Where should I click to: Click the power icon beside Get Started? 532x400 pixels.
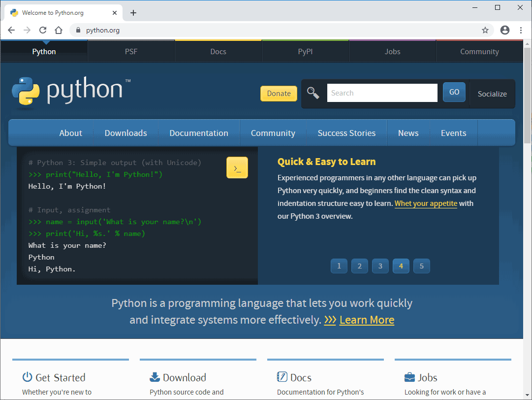[x=27, y=377]
